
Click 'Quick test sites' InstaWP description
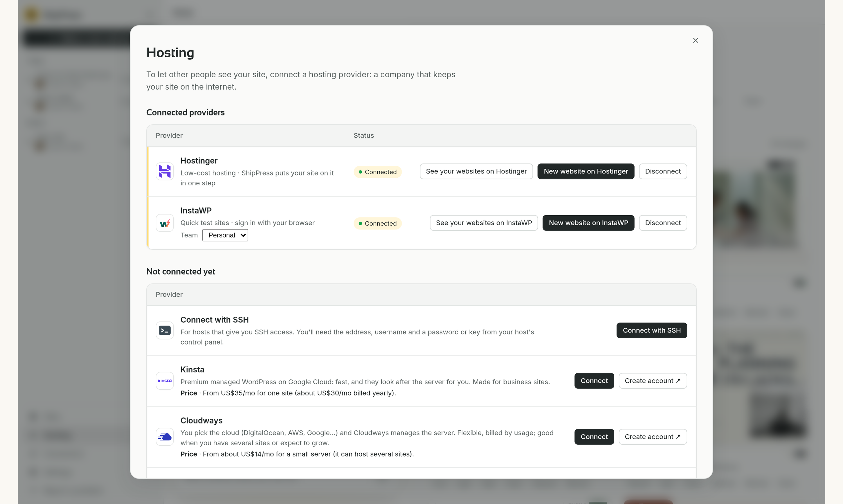coord(247,223)
